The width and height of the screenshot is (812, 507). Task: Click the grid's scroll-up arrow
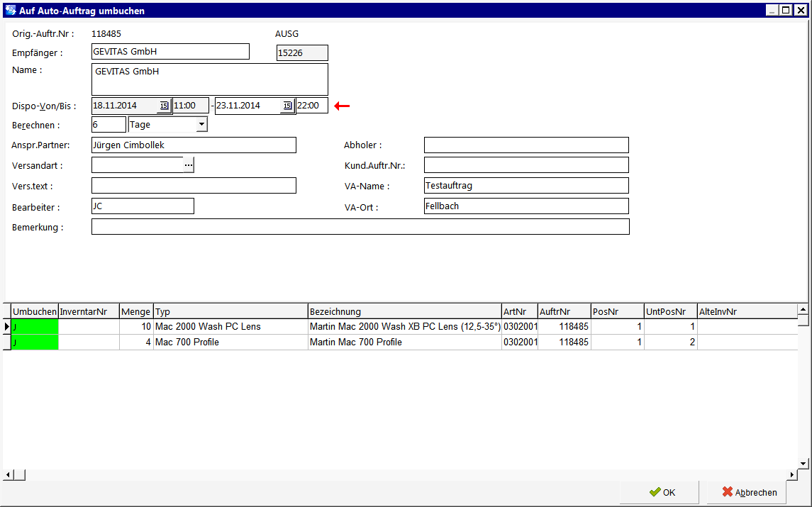(x=803, y=310)
